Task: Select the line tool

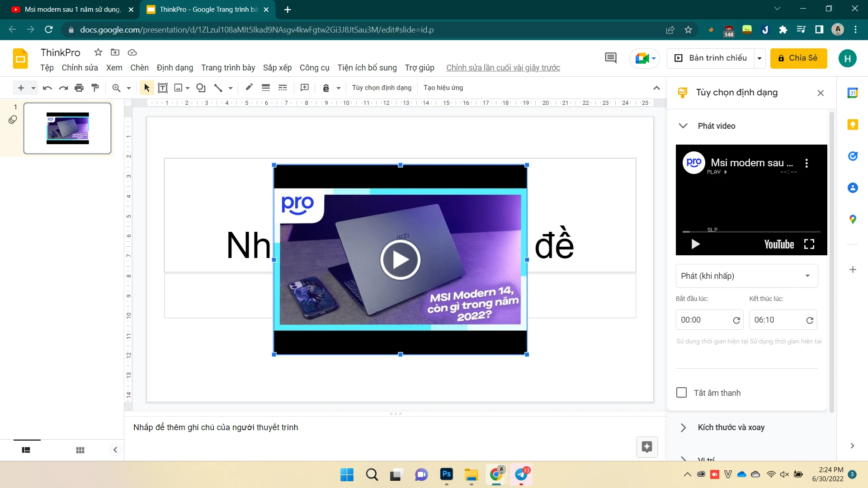Action: pyautogui.click(x=218, y=88)
